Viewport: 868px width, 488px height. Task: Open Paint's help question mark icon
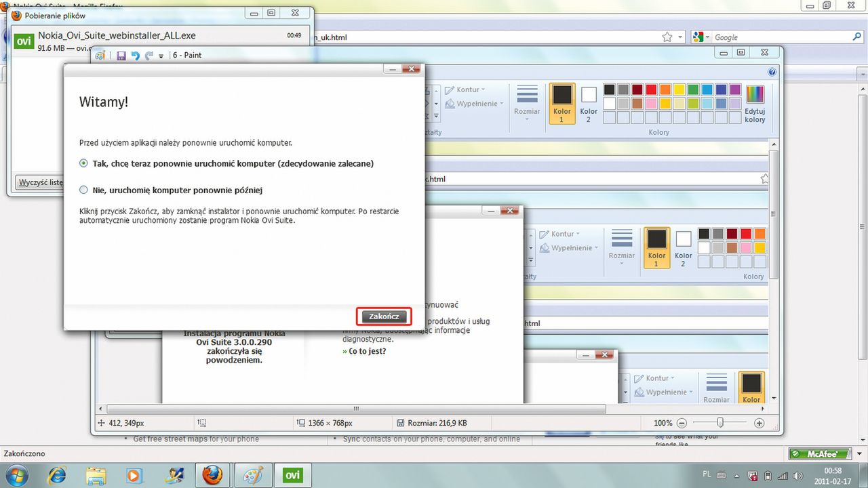[772, 72]
